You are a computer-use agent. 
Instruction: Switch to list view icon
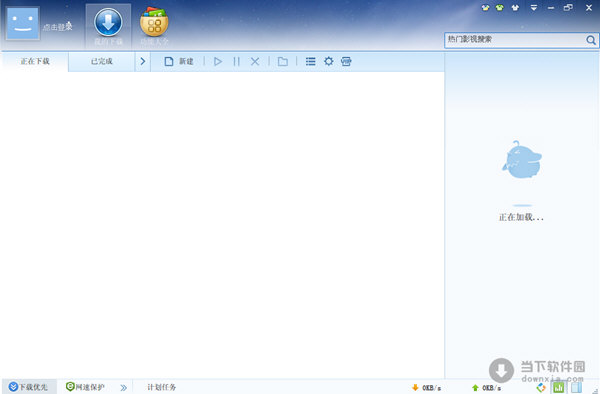click(x=311, y=62)
